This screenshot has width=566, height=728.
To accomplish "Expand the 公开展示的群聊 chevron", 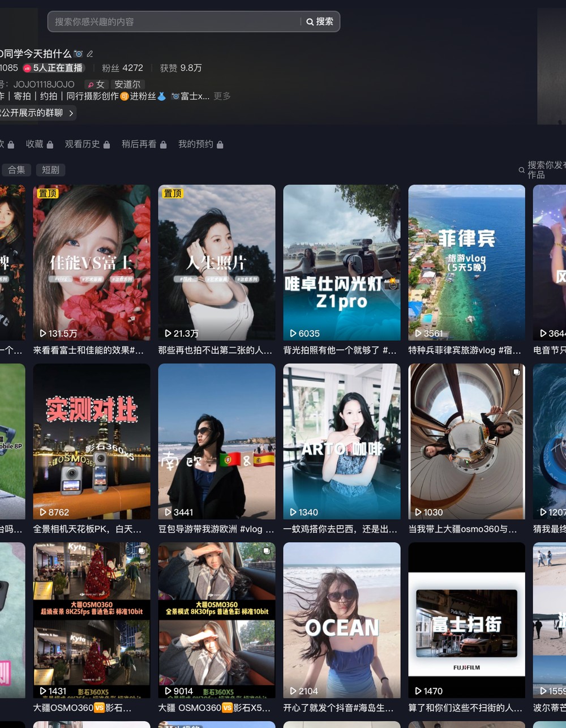I will pos(71,113).
